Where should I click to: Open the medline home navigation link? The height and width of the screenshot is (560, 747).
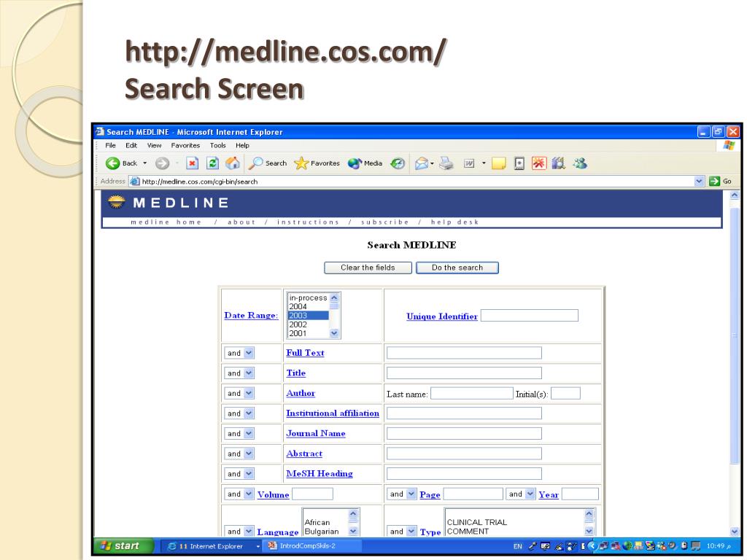(166, 222)
